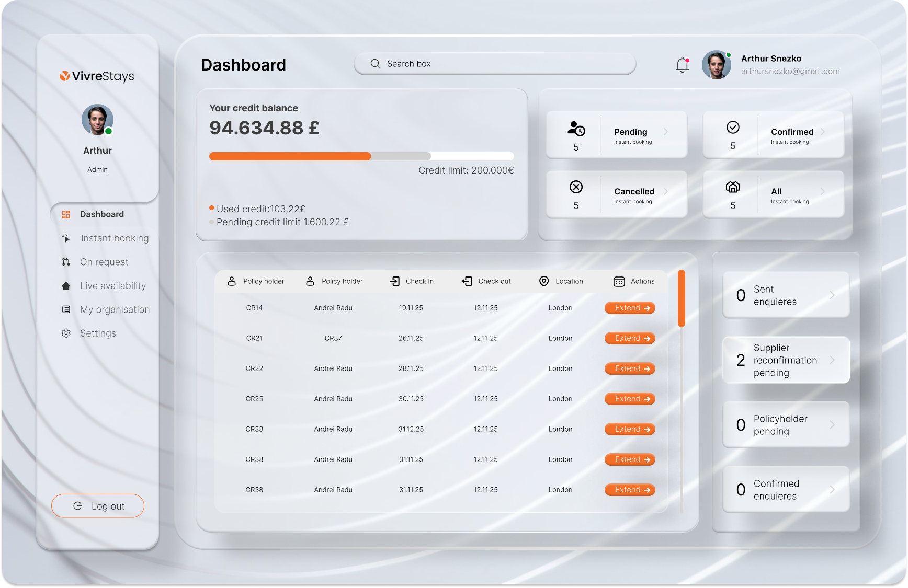This screenshot has width=908, height=588.
Task: Click the Pending booking clock-person icon
Action: pyautogui.click(x=576, y=129)
